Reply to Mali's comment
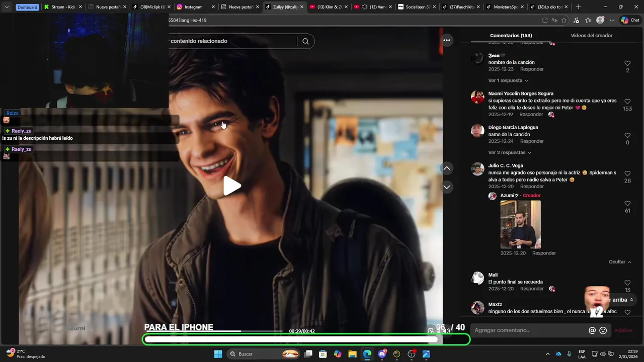Screen dimensions: 644x362 click(x=532, y=289)
